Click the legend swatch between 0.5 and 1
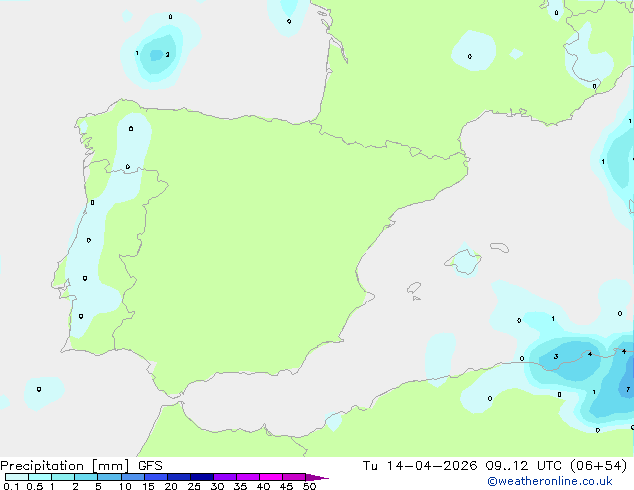The width and height of the screenshot is (634, 490). tap(40, 477)
